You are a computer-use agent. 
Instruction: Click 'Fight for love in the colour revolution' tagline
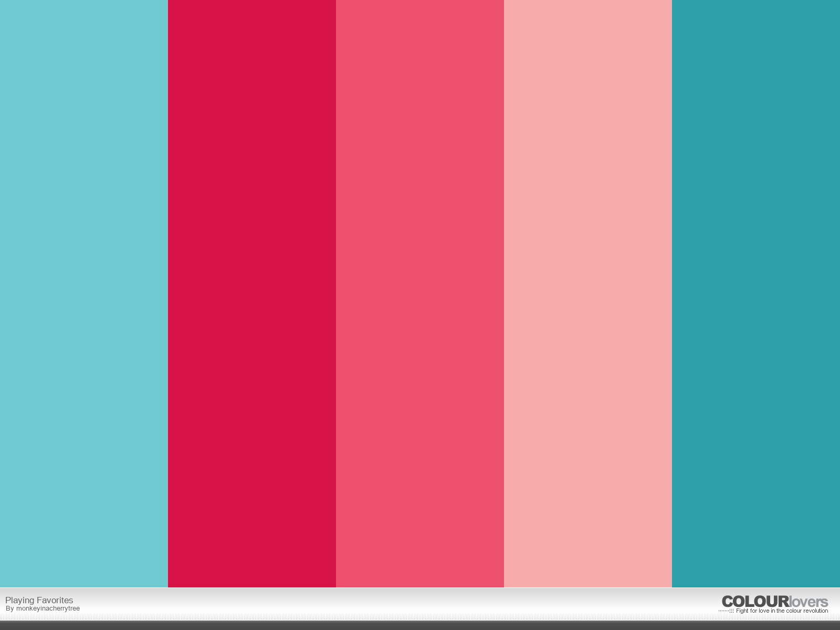point(782,611)
